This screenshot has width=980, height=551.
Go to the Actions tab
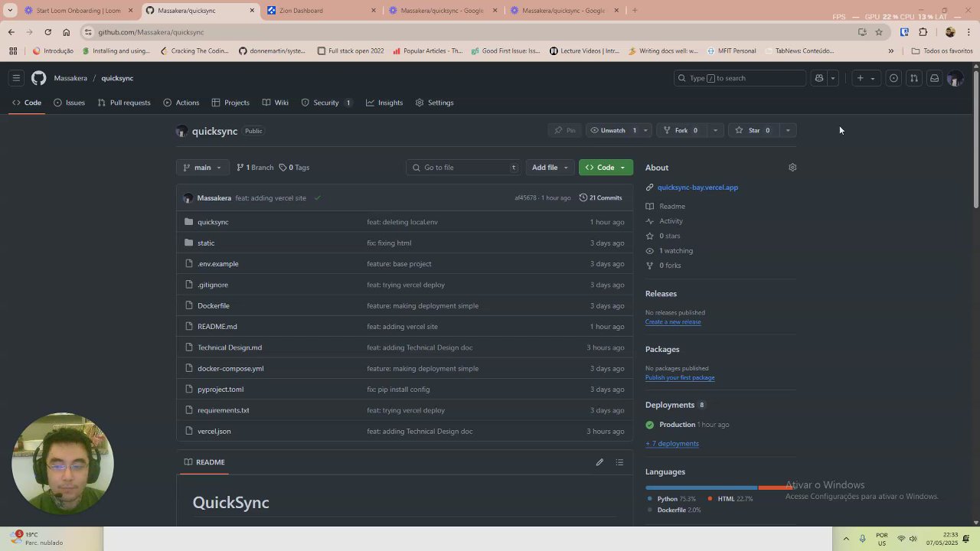[181, 103]
